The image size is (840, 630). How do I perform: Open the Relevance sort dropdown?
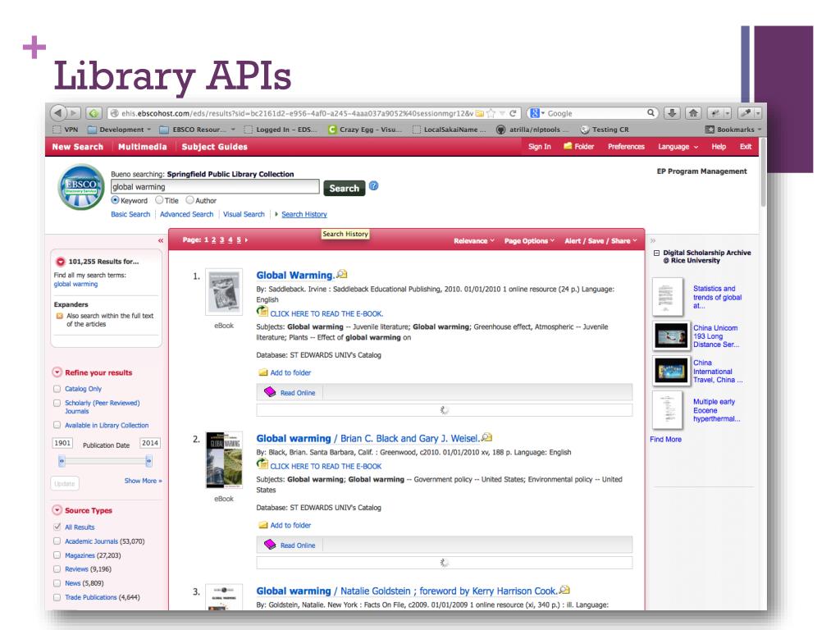tap(474, 240)
